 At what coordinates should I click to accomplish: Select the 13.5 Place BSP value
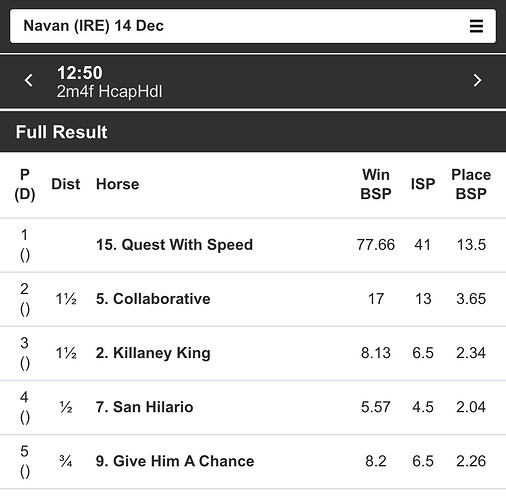(471, 245)
